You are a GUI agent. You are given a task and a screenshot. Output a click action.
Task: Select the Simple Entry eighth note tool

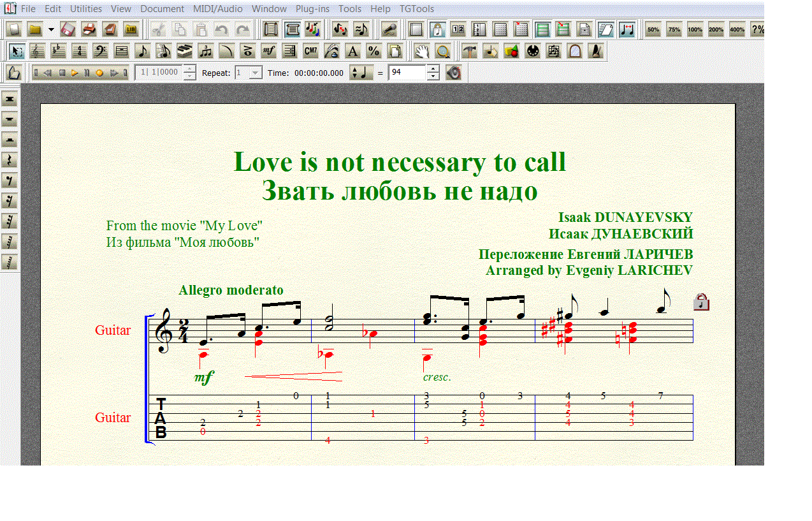(142, 52)
